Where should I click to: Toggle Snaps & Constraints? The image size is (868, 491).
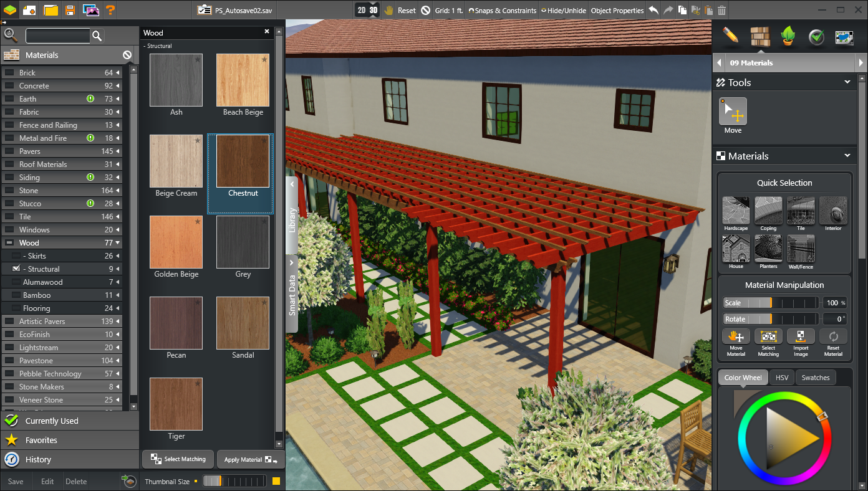503,10
